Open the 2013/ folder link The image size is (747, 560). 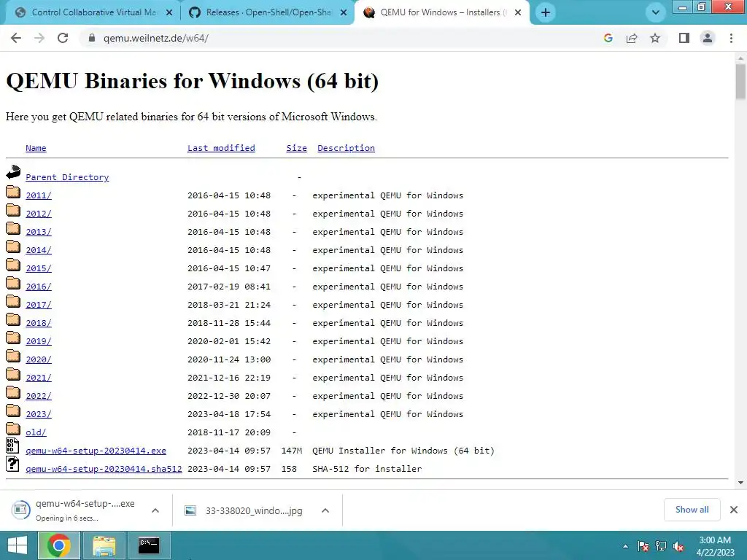tap(39, 232)
